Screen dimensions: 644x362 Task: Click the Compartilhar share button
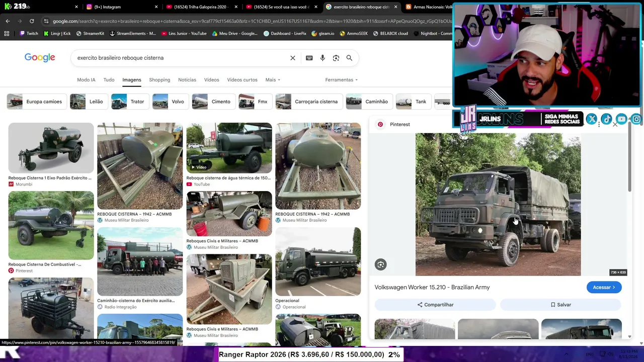pos(435,305)
